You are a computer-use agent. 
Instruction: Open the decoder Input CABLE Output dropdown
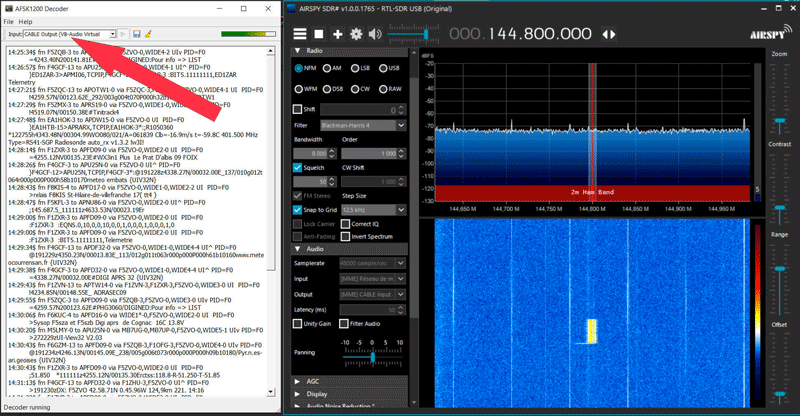(69, 34)
